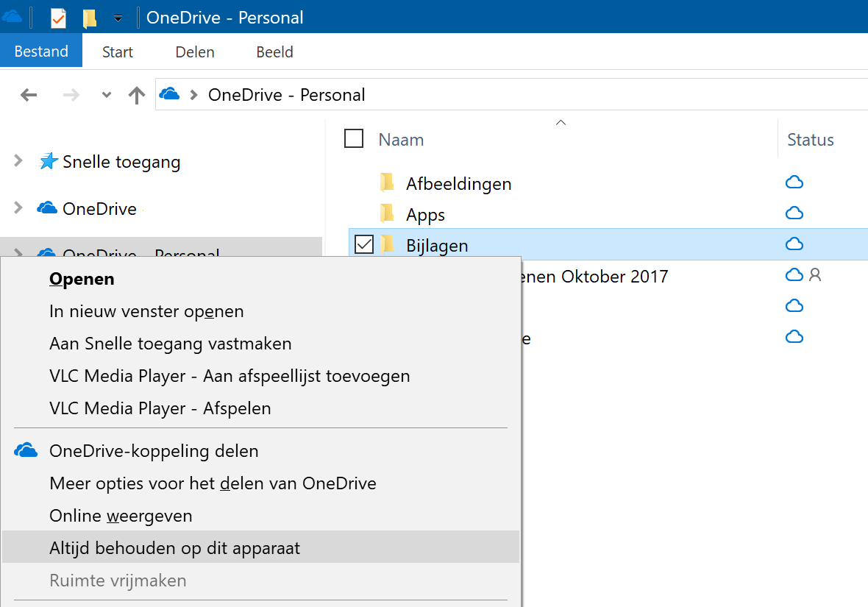Choose Altijd behouden op dit apparaat
Screen dimensions: 868x607
[260, 547]
